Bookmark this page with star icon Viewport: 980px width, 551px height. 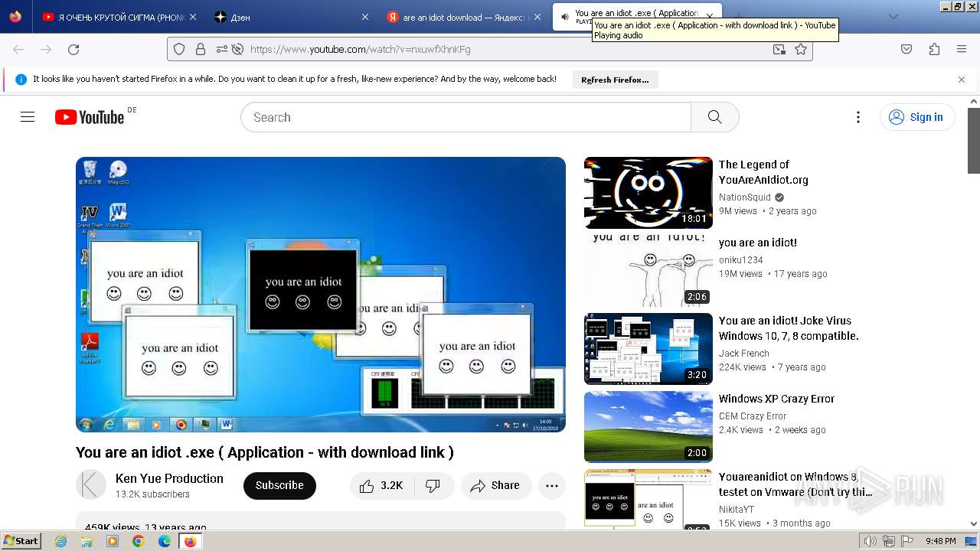(801, 49)
